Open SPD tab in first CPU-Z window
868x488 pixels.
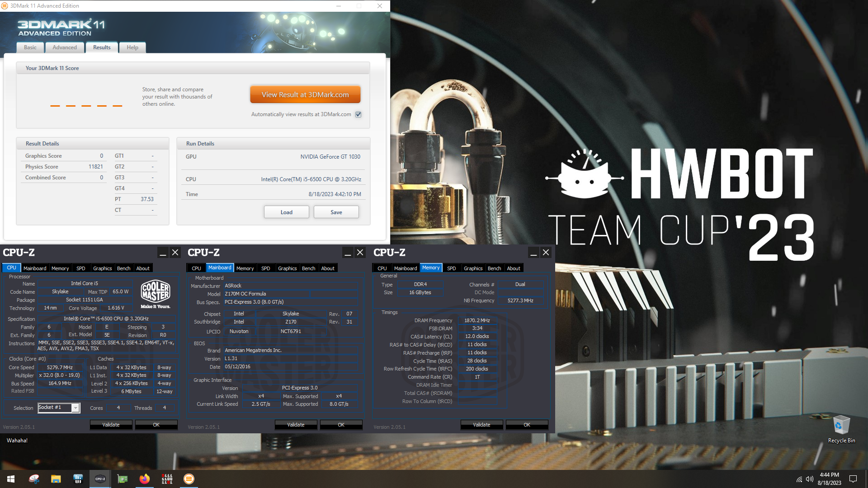(x=81, y=268)
